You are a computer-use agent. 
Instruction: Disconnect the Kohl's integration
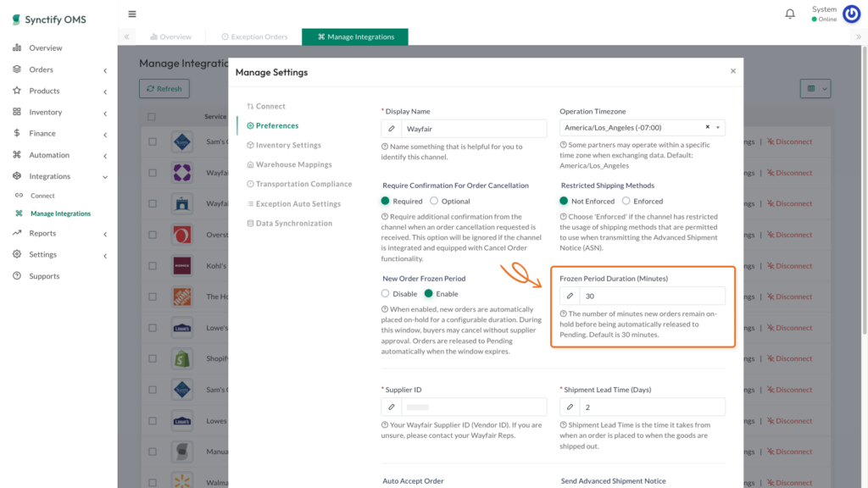point(790,265)
